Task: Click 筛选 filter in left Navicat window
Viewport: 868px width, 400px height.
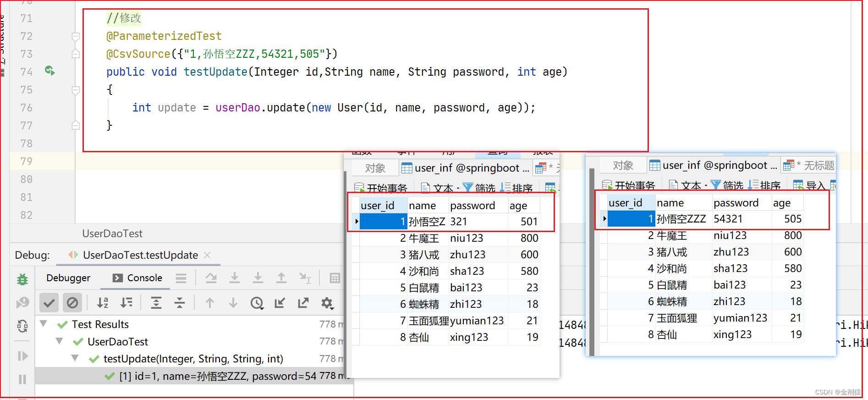Action: 479,188
